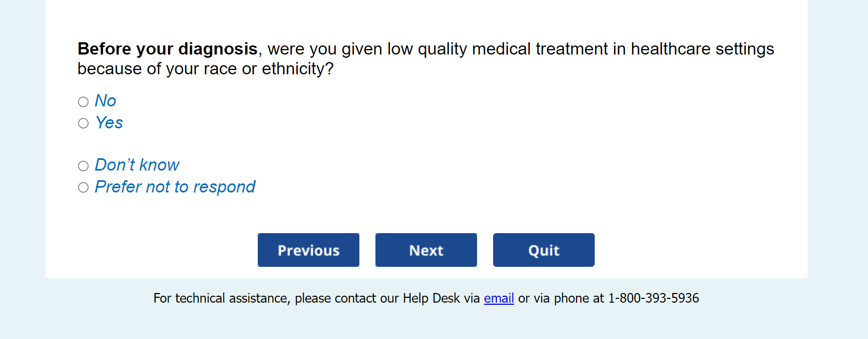Advance using the Next button
The image size is (868, 339).
coord(426,250)
